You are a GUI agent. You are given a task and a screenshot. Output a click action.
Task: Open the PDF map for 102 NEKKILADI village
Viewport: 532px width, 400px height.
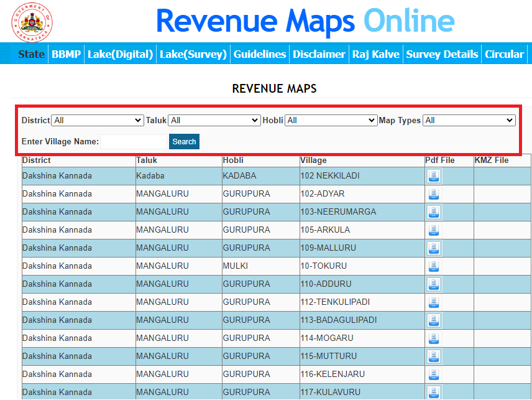tap(433, 176)
